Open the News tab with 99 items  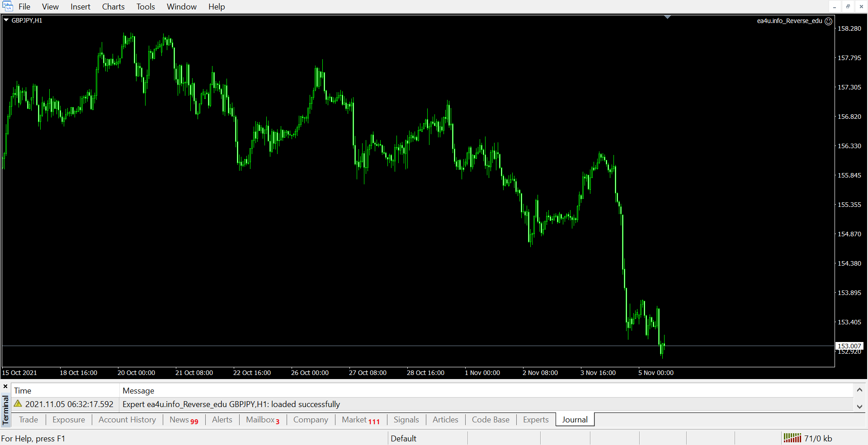click(184, 420)
